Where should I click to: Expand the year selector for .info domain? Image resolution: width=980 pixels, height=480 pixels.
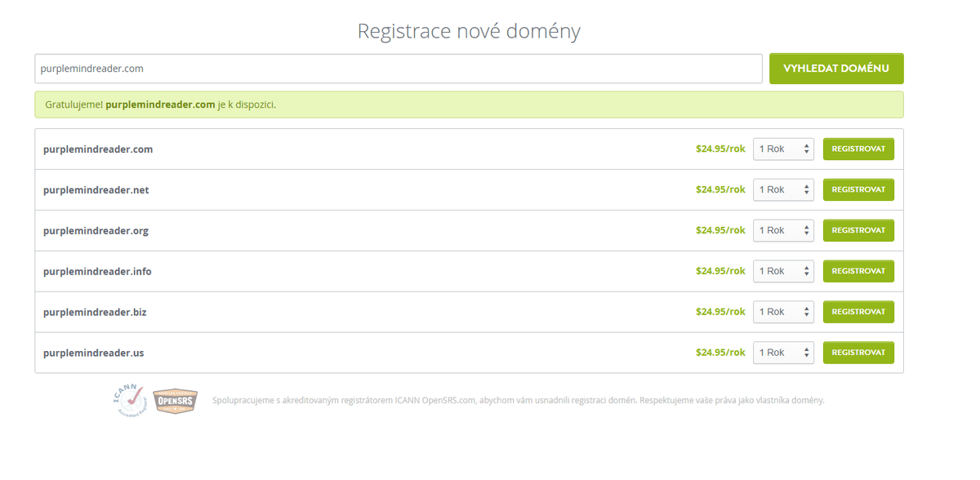783,271
